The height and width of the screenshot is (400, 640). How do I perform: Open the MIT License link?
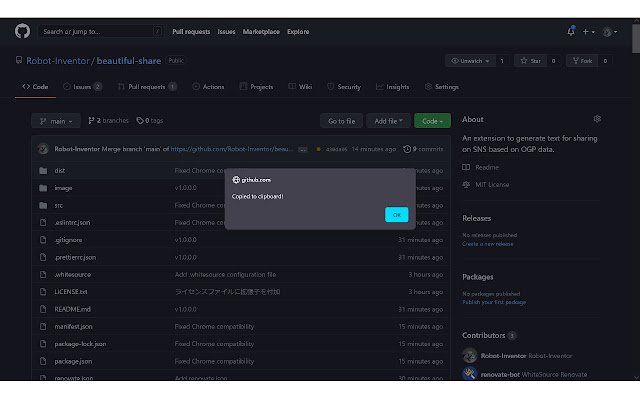[486, 184]
